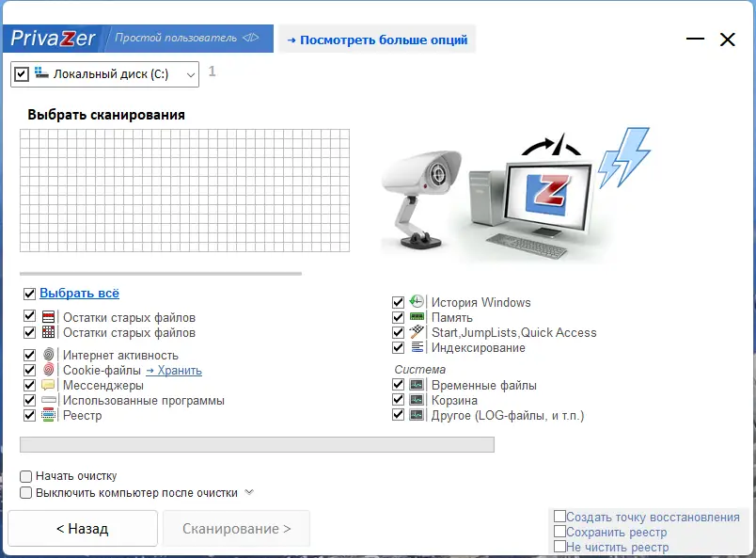Start scan with Сканирование button

click(x=236, y=529)
